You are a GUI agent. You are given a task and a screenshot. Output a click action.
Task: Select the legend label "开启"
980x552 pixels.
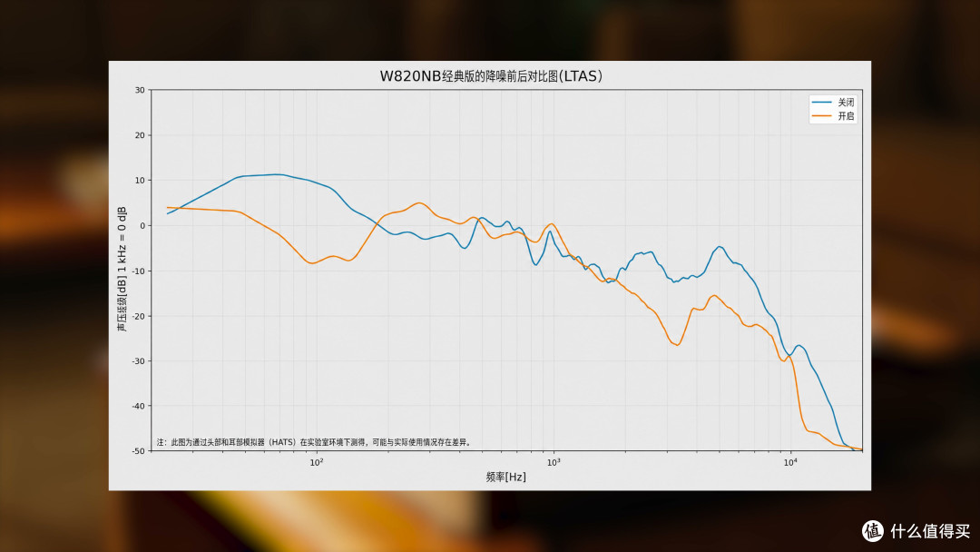(846, 116)
